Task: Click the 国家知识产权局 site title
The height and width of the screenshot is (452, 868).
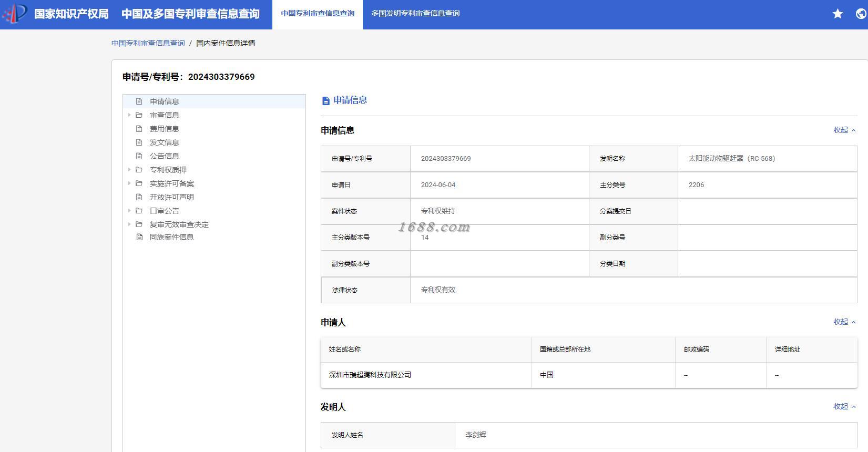Action: click(72, 14)
